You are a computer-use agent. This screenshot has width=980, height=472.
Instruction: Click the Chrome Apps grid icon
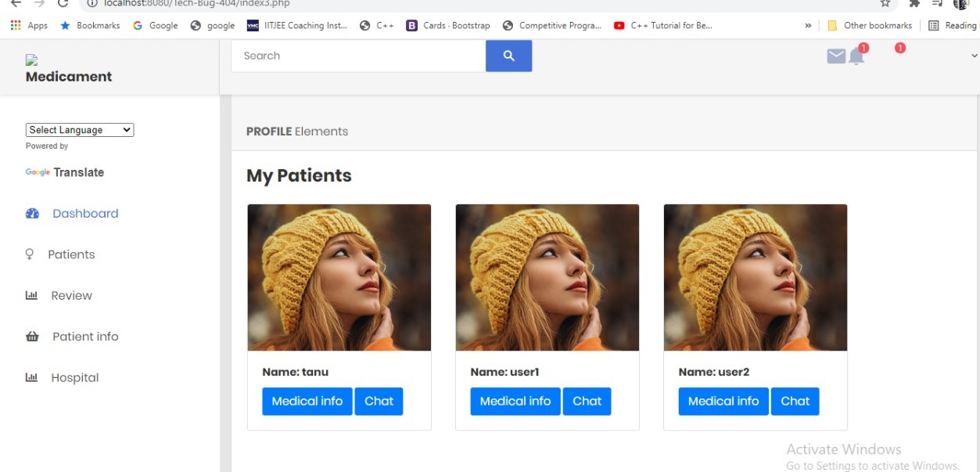(x=16, y=25)
